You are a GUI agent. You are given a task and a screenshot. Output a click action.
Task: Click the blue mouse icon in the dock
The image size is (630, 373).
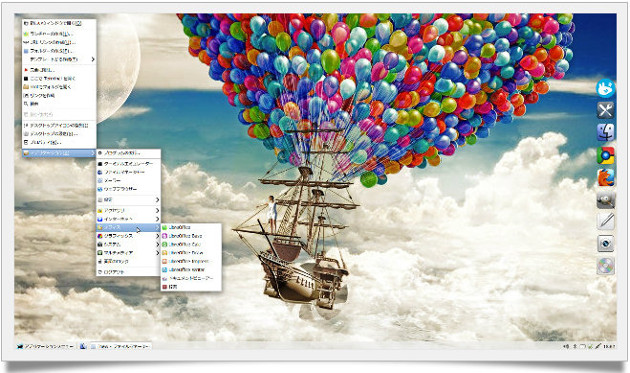(x=605, y=88)
